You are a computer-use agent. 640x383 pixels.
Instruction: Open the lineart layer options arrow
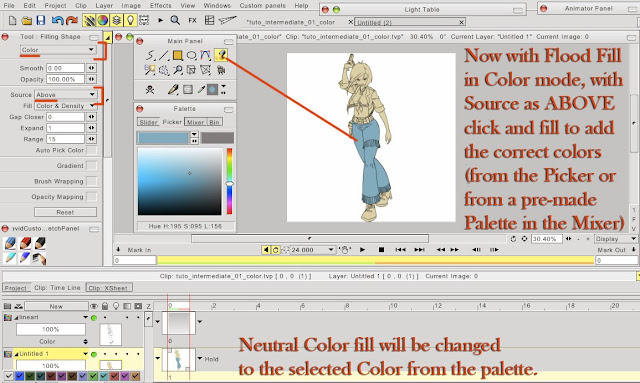pyautogui.click(x=85, y=317)
